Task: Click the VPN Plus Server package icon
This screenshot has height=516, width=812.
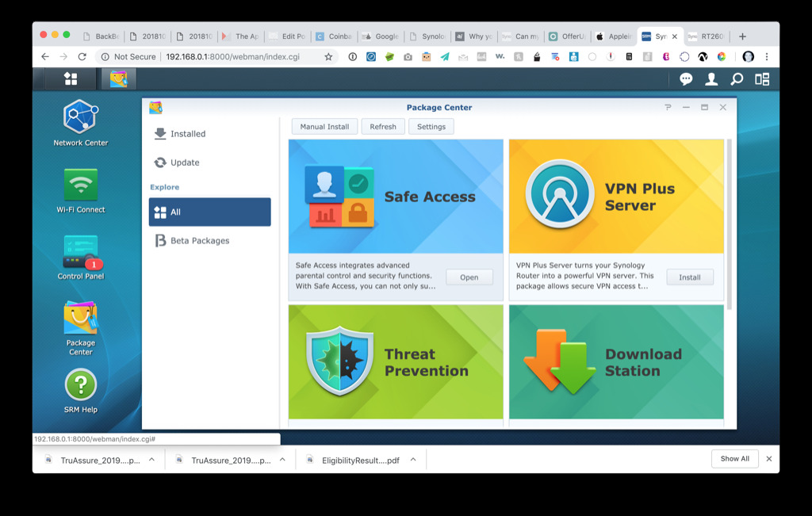Action: click(560, 194)
